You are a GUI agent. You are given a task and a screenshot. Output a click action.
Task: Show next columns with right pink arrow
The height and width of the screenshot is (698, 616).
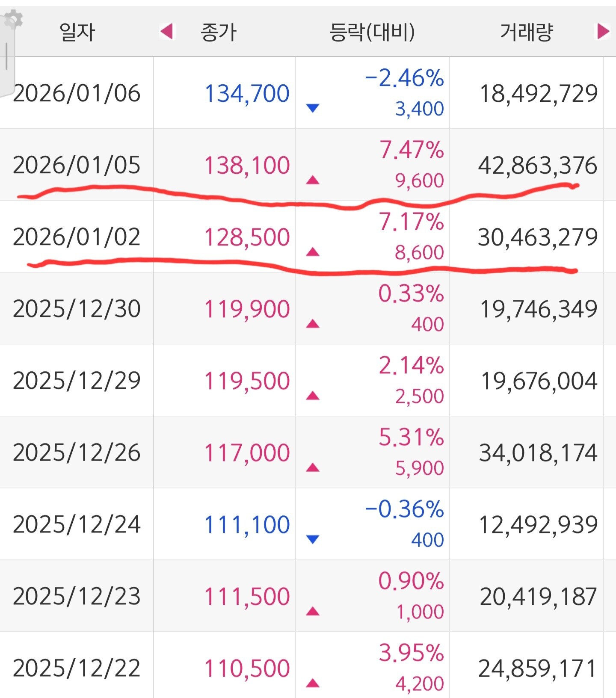click(603, 31)
